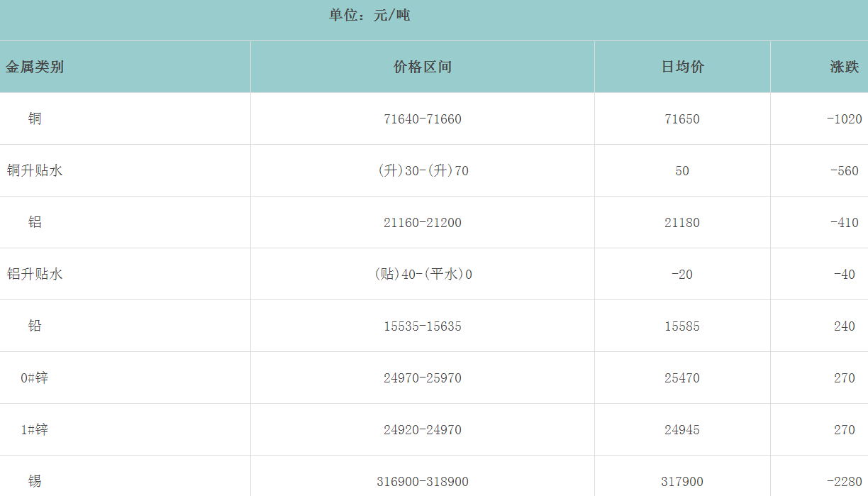868x496 pixels.
Task: Click the 单位：元/吨 unit label
Action: (369, 15)
